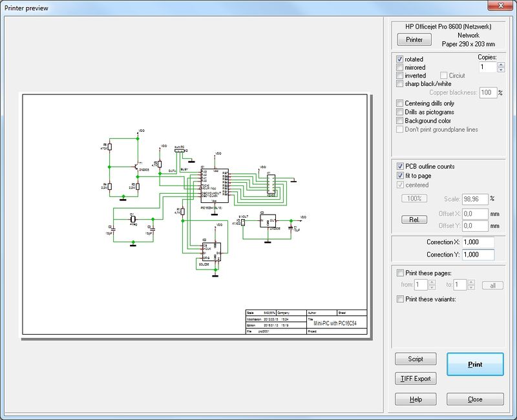517x420 pixels.
Task: Turn on sharp black/white printing
Action: click(x=401, y=84)
